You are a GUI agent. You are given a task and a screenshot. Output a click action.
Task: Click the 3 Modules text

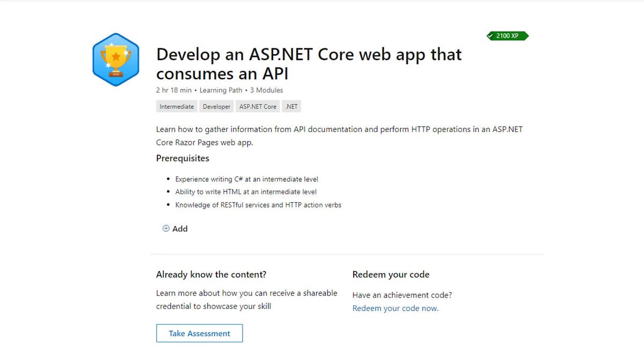pos(267,90)
